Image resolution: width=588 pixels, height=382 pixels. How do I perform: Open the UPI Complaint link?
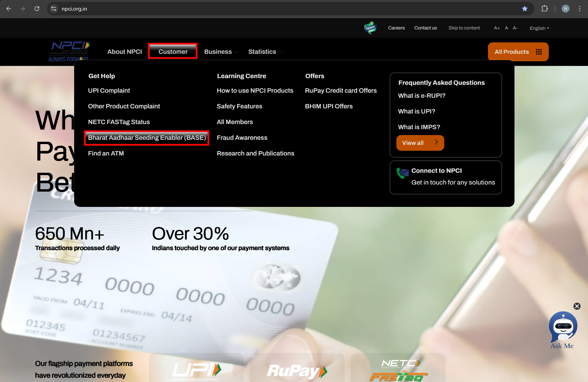point(109,91)
